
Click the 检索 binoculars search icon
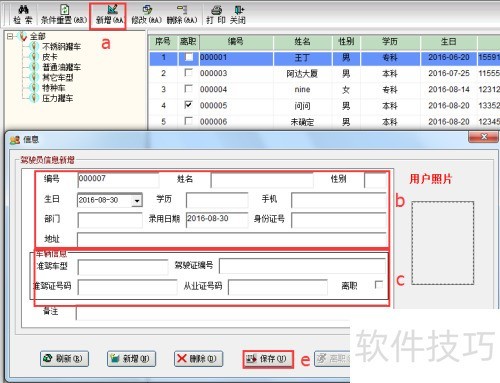pos(23,9)
